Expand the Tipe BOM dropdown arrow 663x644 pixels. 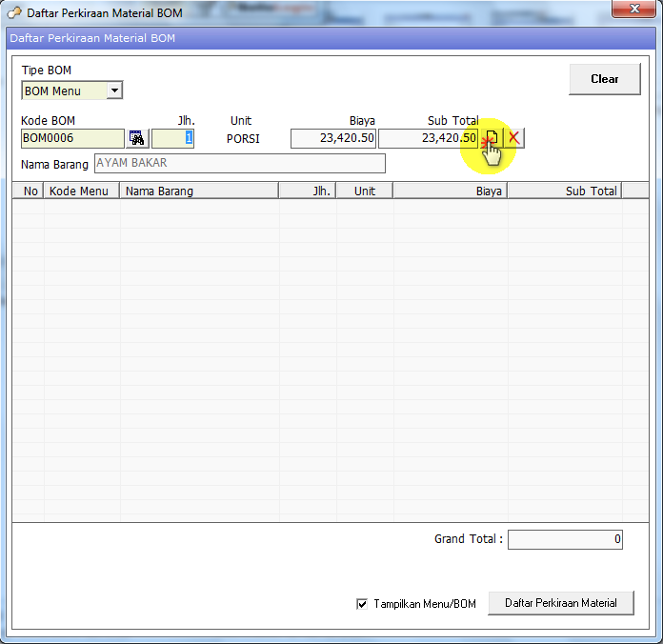tap(114, 91)
